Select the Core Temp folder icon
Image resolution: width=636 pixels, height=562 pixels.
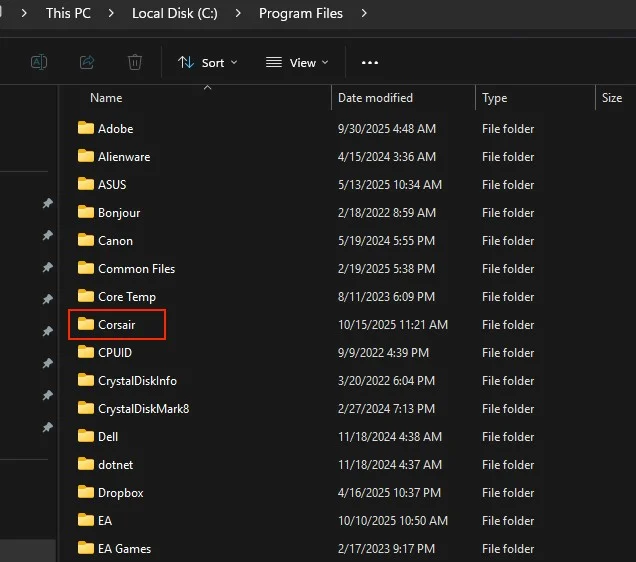pos(86,296)
